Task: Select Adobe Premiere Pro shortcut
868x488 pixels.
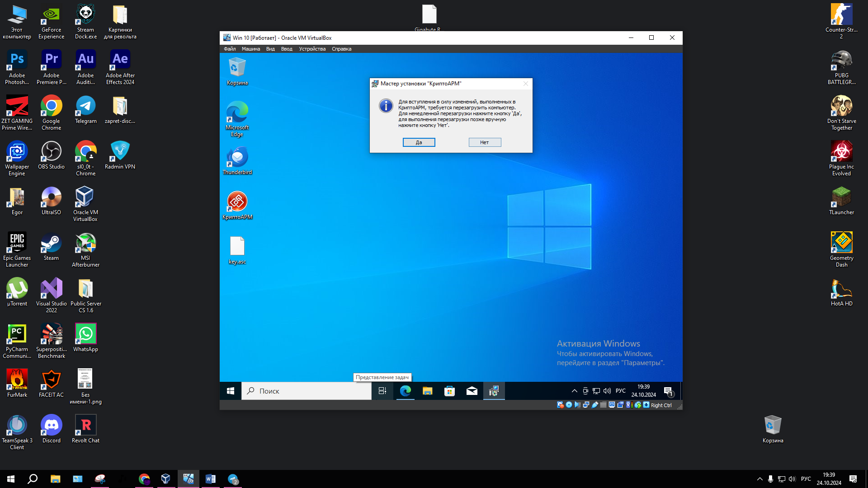Action: tap(52, 67)
